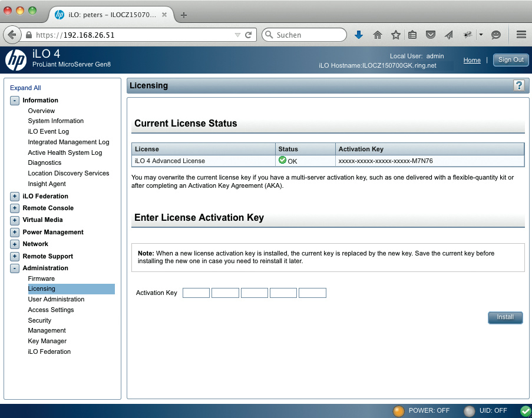This screenshot has height=418, width=532.
Task: Open System Information page
Action: [55, 121]
